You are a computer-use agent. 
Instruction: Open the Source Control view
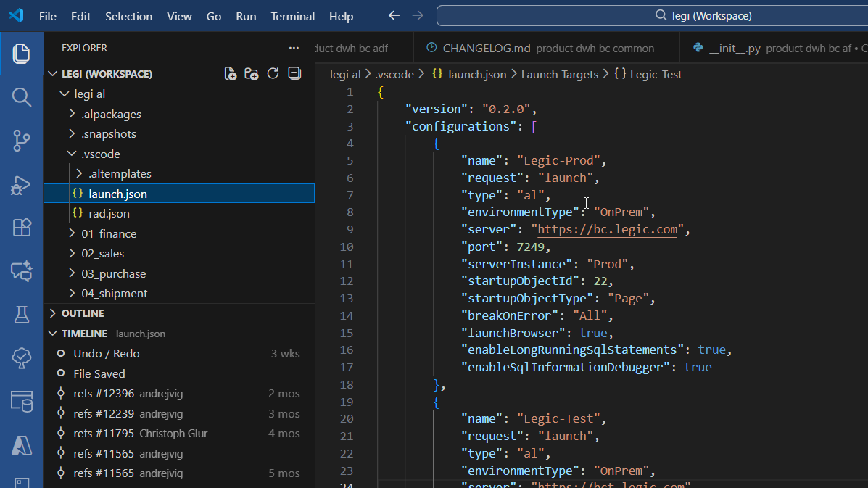[21, 141]
